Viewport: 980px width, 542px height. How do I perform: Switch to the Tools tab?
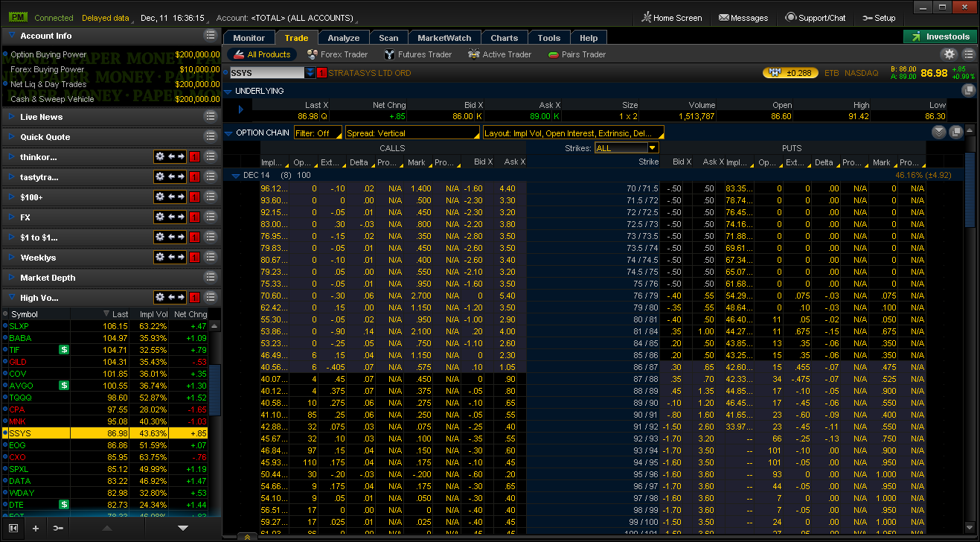pos(549,38)
